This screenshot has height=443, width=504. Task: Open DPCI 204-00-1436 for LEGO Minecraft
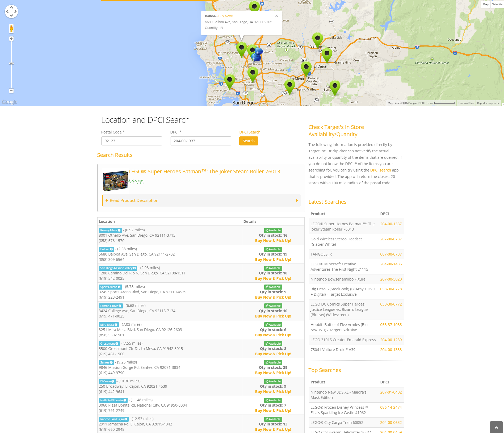tap(391, 264)
